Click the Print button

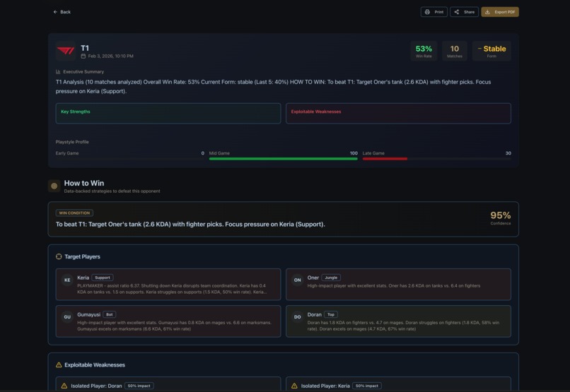(434, 12)
